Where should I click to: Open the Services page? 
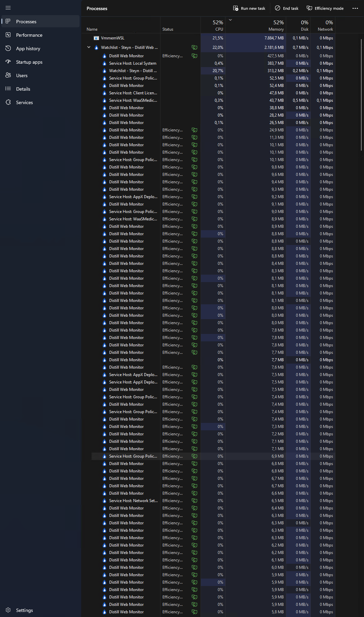tap(40, 102)
